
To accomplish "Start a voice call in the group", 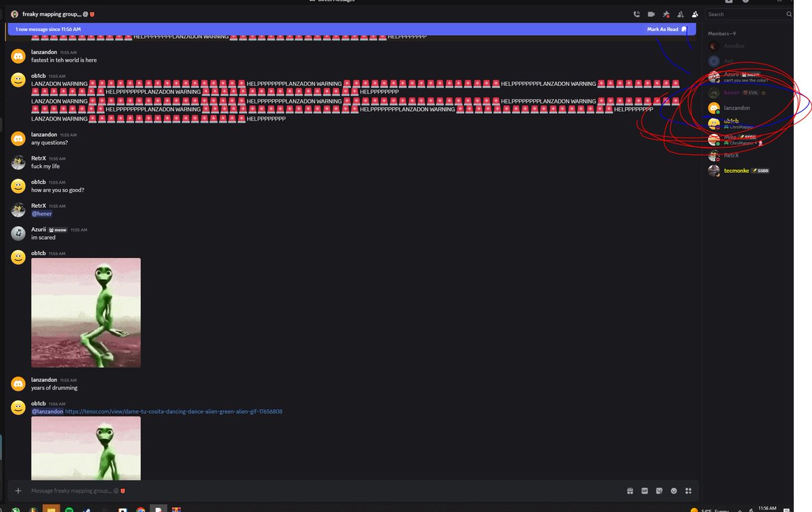I will [636, 14].
